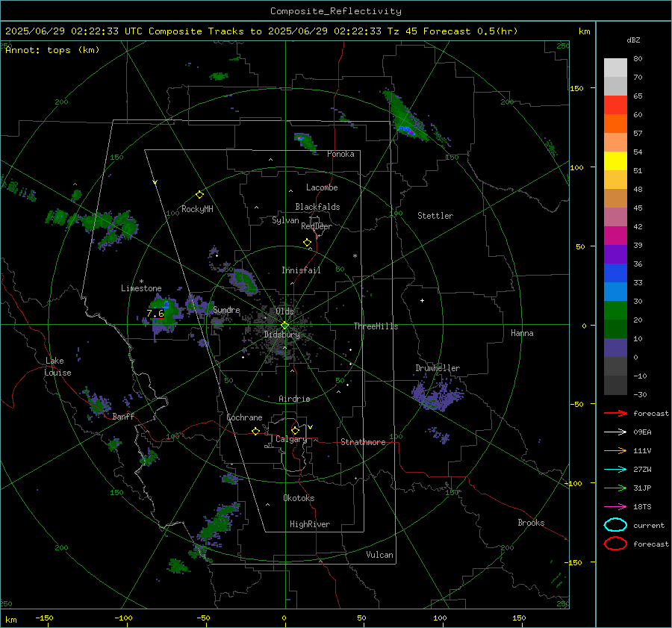Click the dBZ legend header
The width and height of the screenshot is (672, 628).
pyautogui.click(x=633, y=40)
